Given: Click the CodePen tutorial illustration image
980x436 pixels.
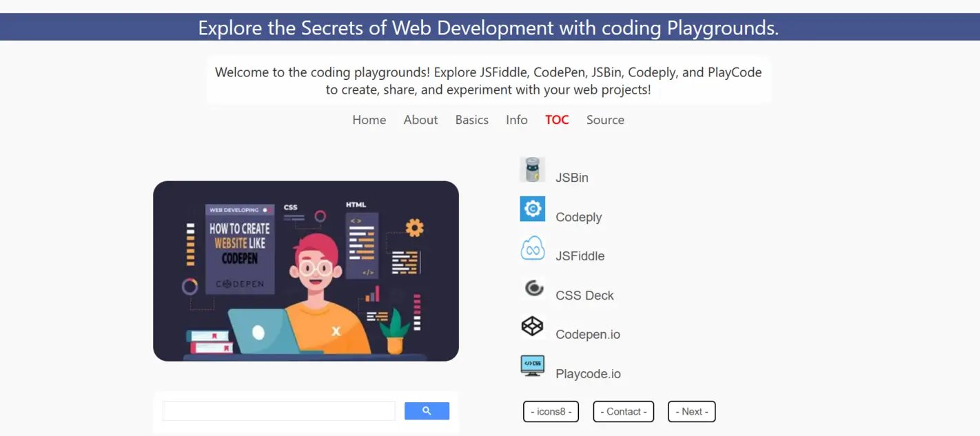Looking at the screenshot, I should tap(306, 271).
